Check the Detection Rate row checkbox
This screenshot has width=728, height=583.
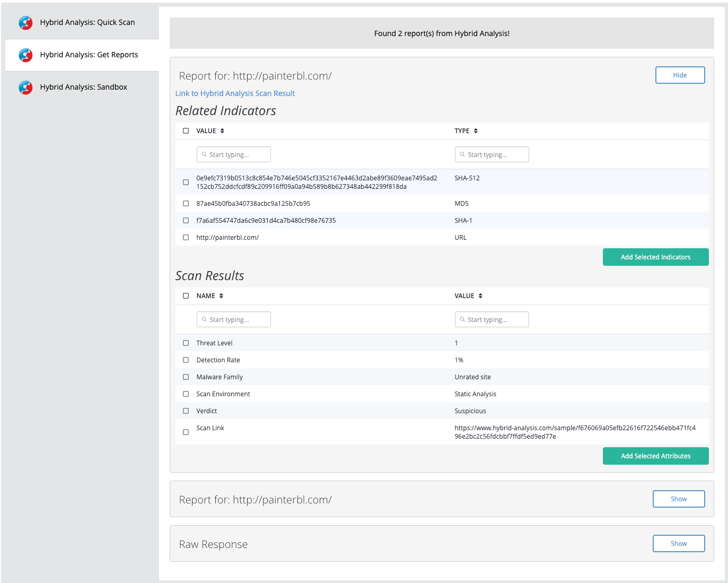pos(186,360)
